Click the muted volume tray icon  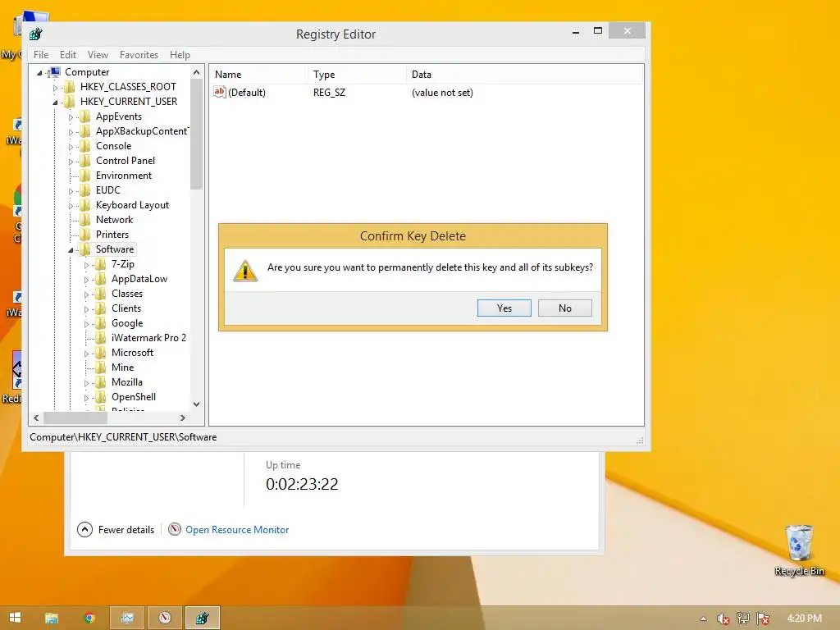[x=723, y=619]
